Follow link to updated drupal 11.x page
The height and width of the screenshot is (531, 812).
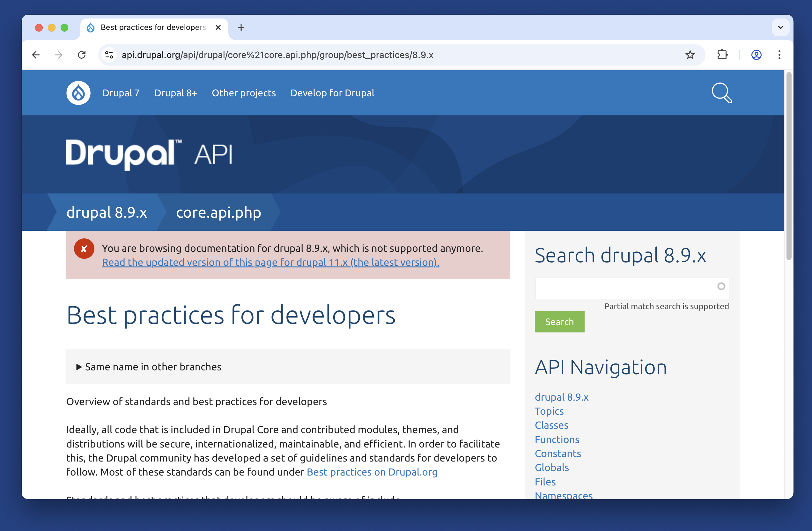pos(270,262)
